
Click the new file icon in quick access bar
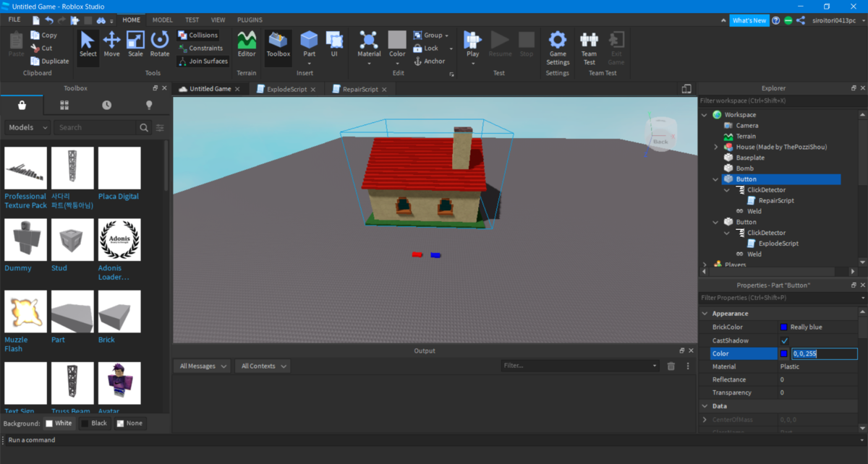[36, 20]
